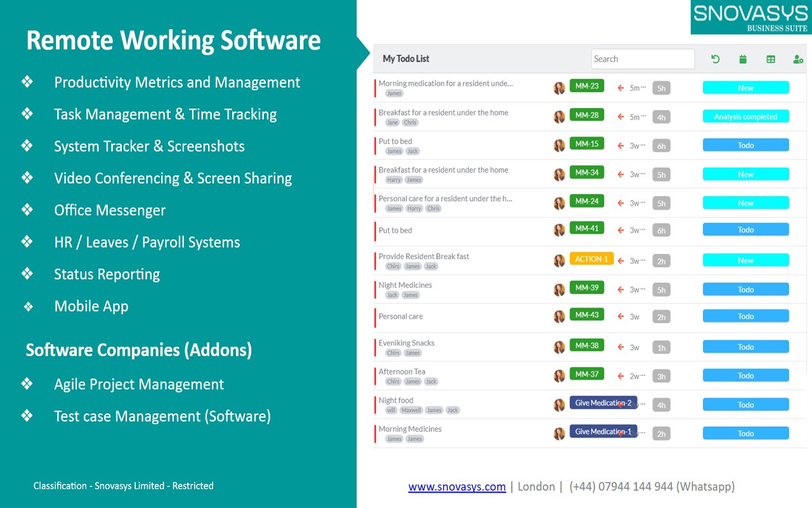
Task: Open the 'Morning medication for a resident unde...' task
Action: 445,83
